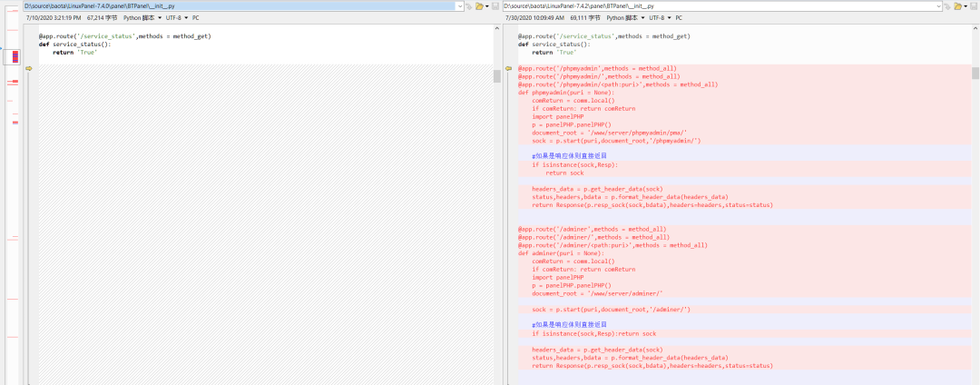Click the right pane's PC line-ending label

tap(703, 17)
